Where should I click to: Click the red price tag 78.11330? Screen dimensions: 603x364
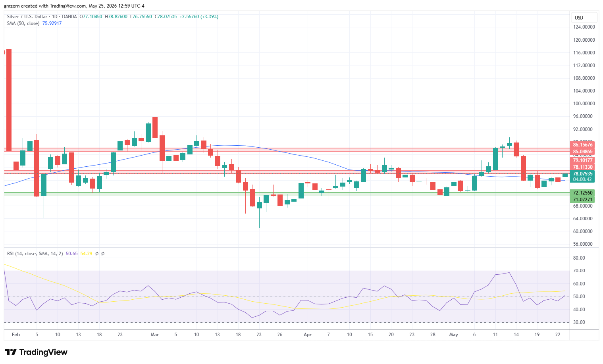[582, 167]
